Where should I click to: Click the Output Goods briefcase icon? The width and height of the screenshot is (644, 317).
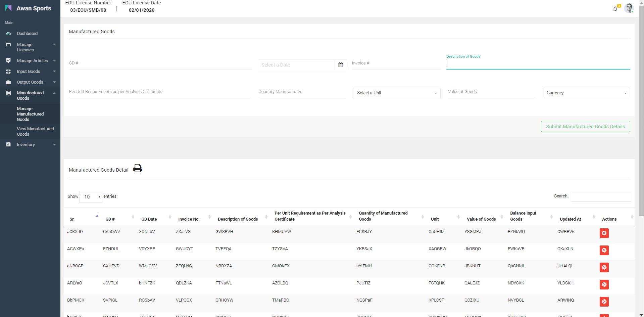click(x=8, y=82)
